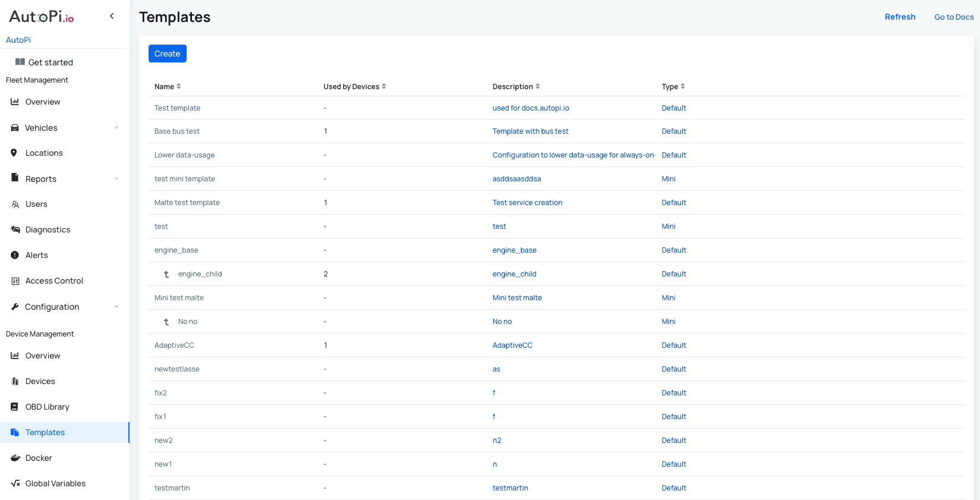Click the Get started book icon
The image size is (980, 500).
click(20, 62)
